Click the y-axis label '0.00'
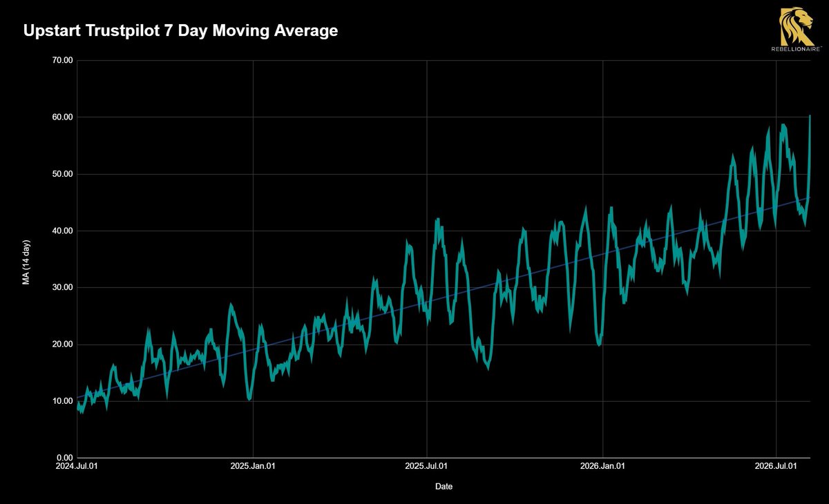 pos(65,458)
